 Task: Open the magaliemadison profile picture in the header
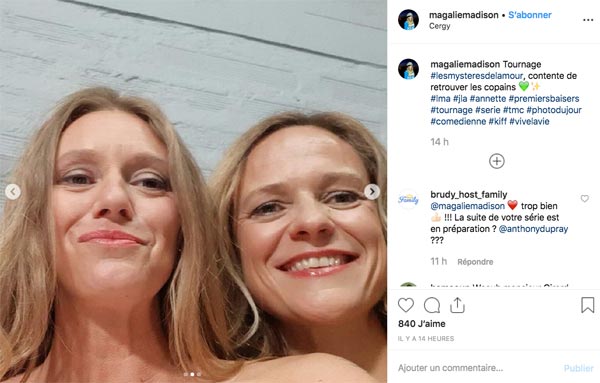tap(408, 20)
